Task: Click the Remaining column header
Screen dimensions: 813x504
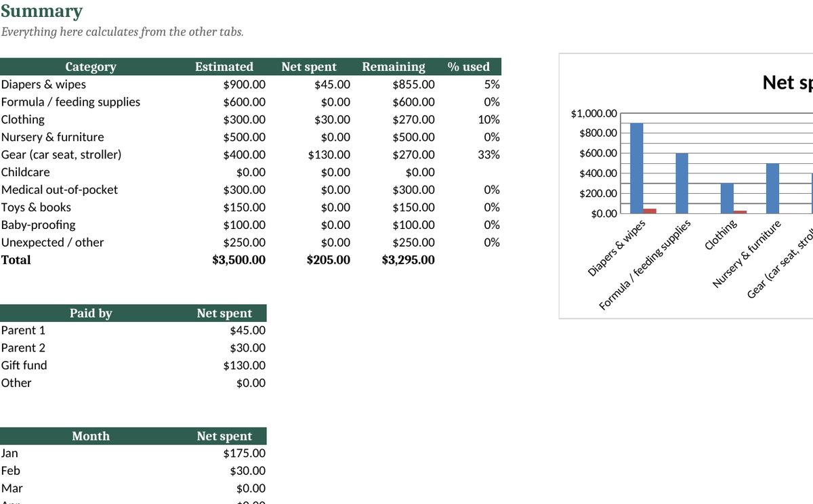Action: (x=394, y=66)
